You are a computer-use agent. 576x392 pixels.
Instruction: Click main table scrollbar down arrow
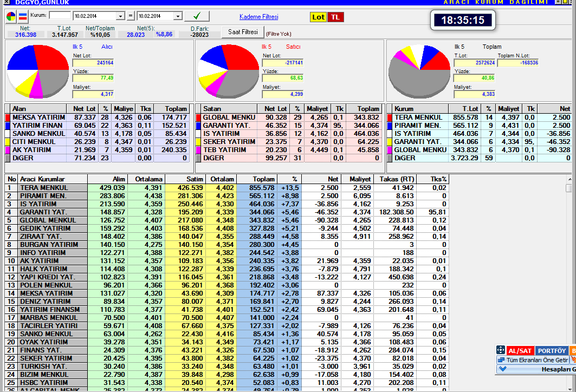tap(569, 389)
